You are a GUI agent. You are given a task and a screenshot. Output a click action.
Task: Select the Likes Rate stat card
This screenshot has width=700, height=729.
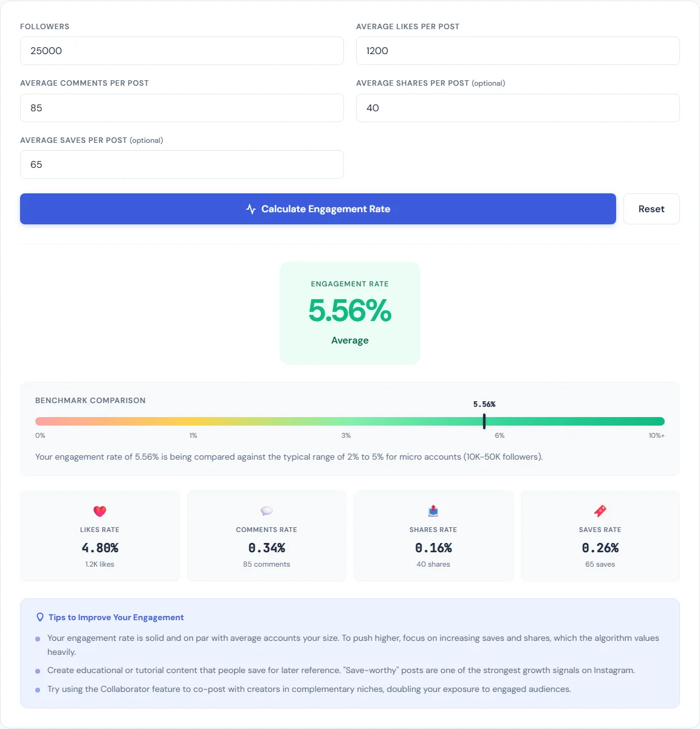click(100, 536)
